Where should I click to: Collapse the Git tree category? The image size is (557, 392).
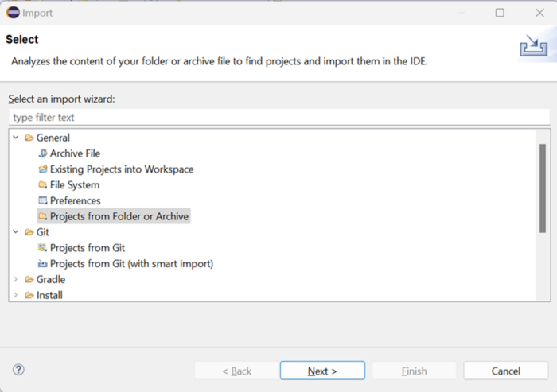coord(16,232)
